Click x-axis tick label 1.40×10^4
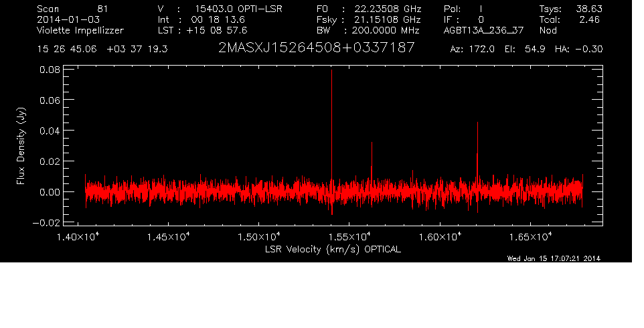Screen dimensions: 644x328 (x=78, y=237)
